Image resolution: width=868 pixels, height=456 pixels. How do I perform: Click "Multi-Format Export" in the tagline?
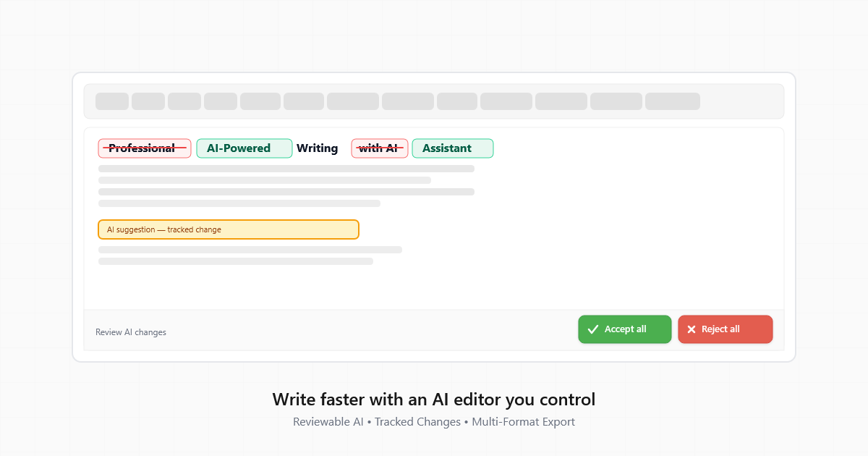click(523, 422)
